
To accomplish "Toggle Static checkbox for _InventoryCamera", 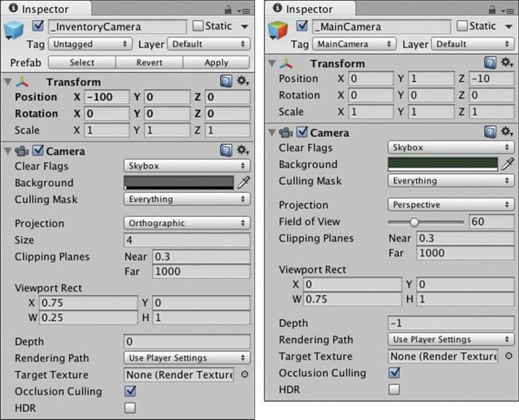I will [198, 26].
